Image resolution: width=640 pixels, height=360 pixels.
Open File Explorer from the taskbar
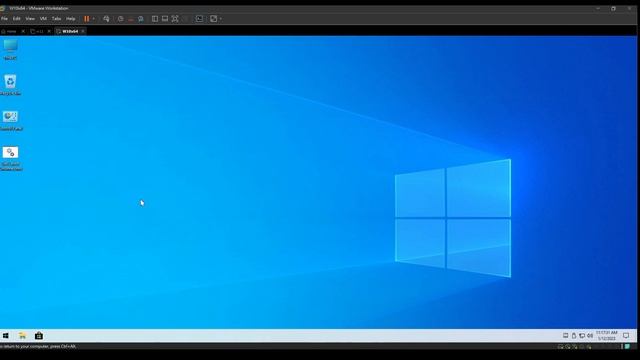tap(22, 336)
